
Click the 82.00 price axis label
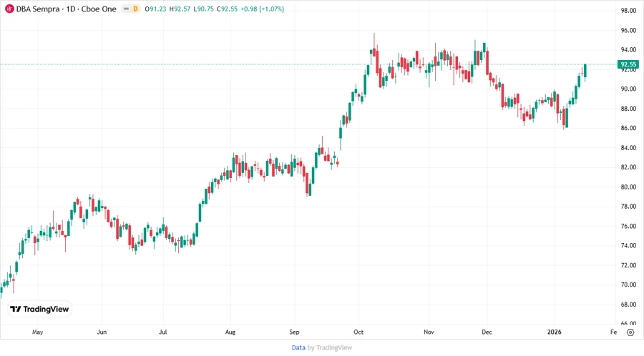tap(628, 167)
